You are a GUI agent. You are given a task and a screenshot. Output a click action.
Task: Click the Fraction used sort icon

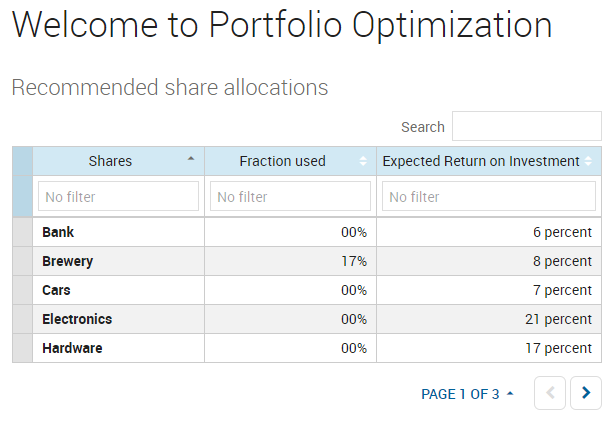pyautogui.click(x=363, y=161)
